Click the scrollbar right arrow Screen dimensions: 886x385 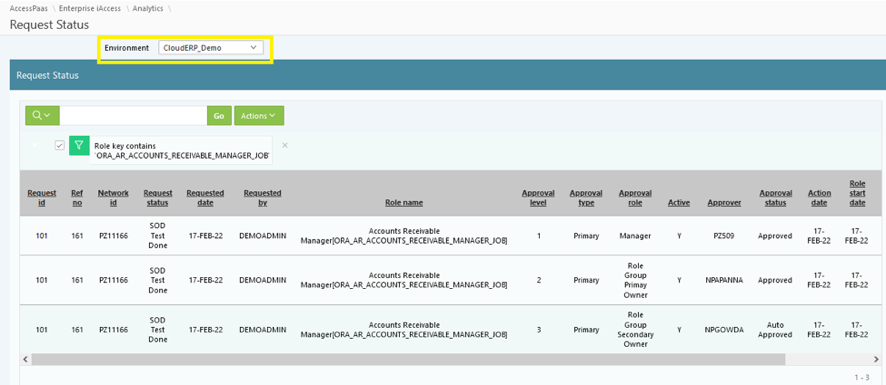tap(876, 360)
